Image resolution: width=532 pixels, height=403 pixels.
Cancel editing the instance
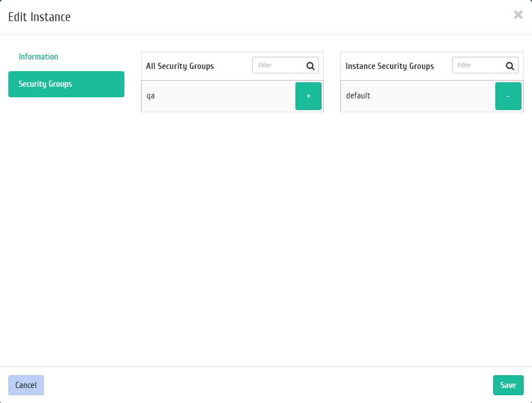(x=26, y=385)
